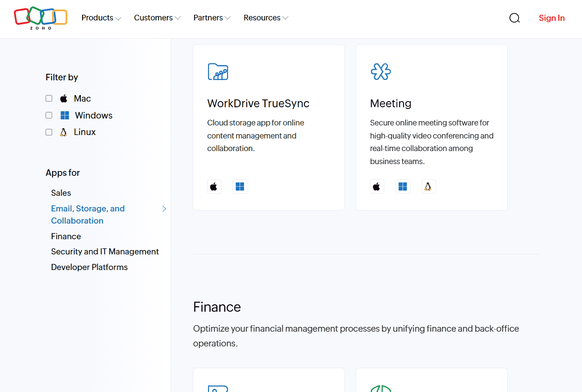Image resolution: width=582 pixels, height=392 pixels.
Task: Open the Partners menu
Action: 212,18
